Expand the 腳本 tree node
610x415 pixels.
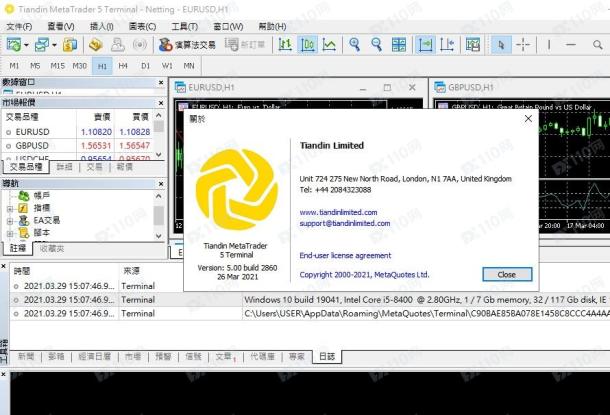click(x=10, y=233)
